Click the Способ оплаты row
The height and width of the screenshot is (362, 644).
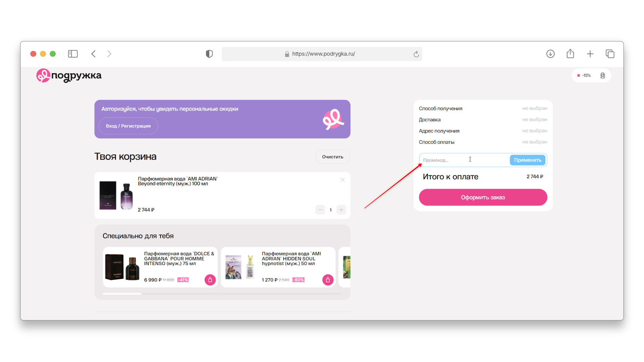point(483,142)
